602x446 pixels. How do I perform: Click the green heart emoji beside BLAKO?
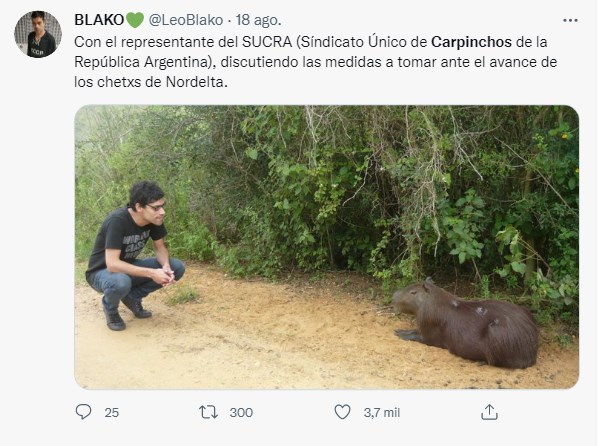pos(135,20)
